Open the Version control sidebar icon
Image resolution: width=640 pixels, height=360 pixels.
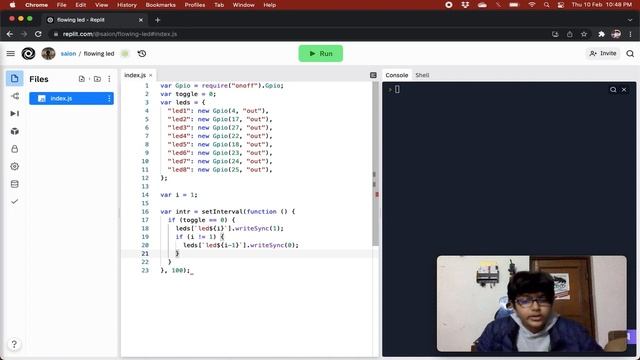[15, 96]
